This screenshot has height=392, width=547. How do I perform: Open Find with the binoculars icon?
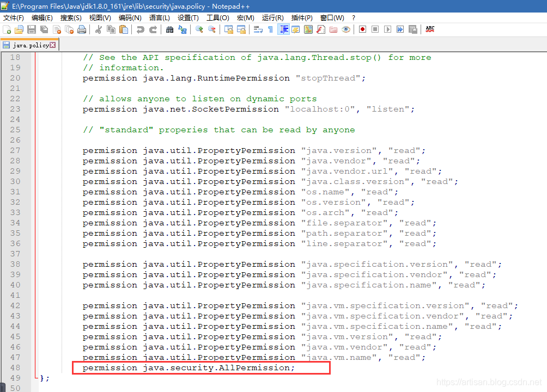click(169, 29)
